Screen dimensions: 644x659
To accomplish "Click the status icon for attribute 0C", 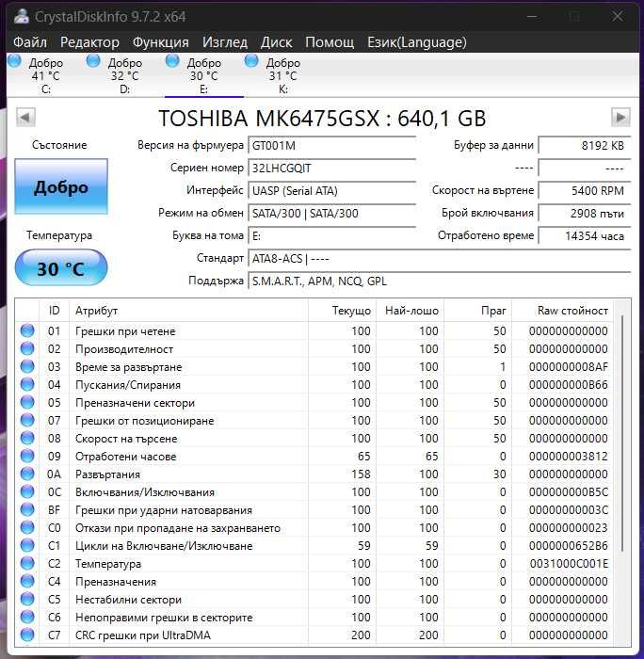I will click(x=27, y=491).
